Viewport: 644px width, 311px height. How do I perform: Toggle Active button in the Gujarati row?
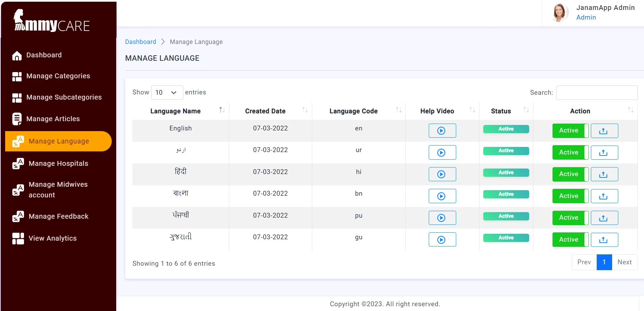(570, 239)
